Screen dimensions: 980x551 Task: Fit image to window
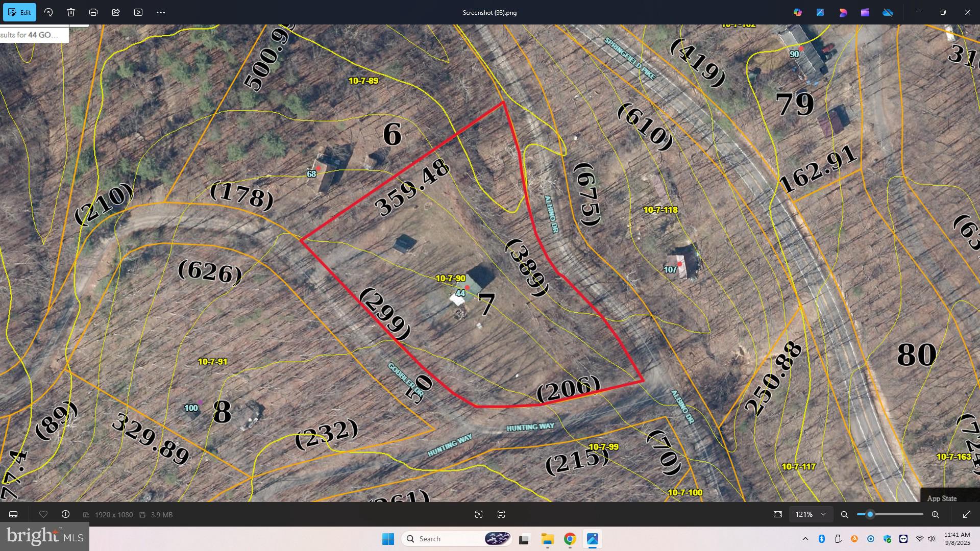778,514
